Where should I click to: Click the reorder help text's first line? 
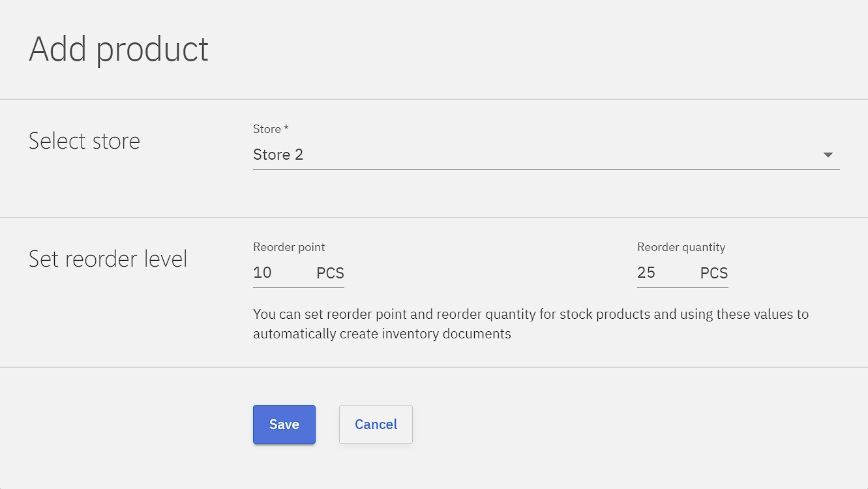point(530,314)
